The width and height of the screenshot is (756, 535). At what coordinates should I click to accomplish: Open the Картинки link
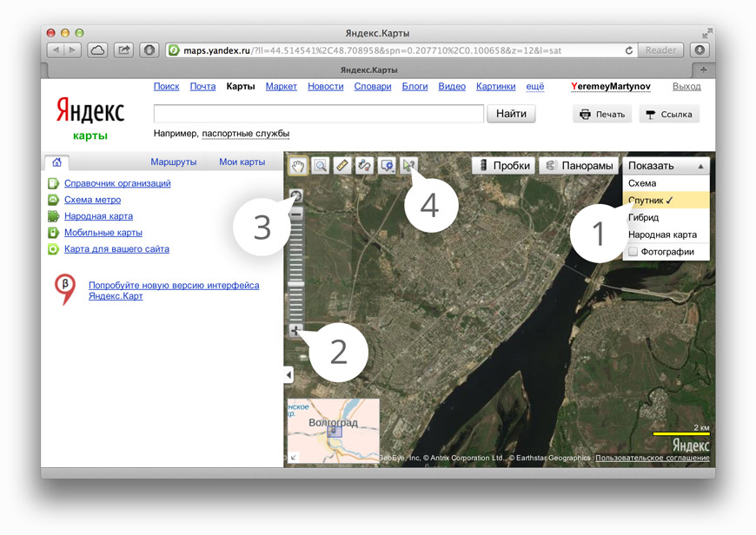coord(495,86)
